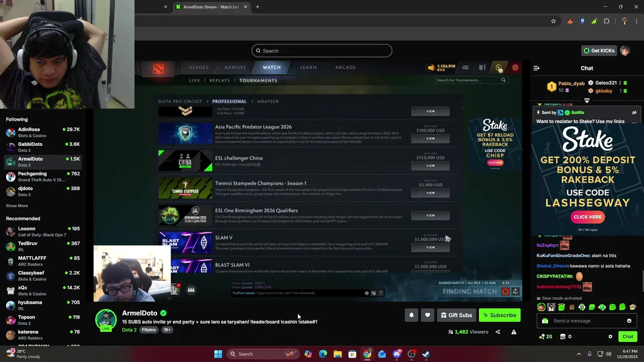Image resolution: width=644 pixels, height=362 pixels.
Task: Open AdinRoss channel in Following list
Action: 43,132
